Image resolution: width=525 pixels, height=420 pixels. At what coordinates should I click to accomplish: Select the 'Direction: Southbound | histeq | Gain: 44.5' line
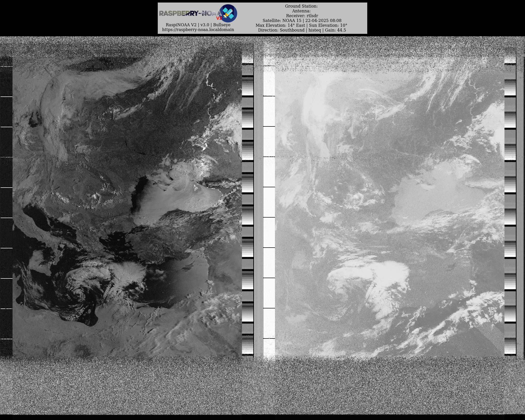click(302, 30)
